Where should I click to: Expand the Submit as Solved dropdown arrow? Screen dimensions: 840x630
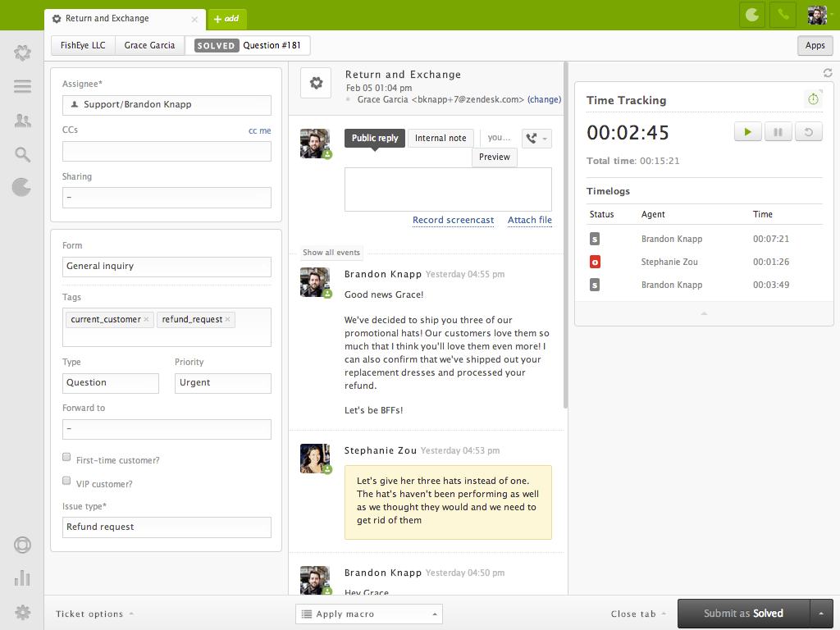(x=821, y=614)
